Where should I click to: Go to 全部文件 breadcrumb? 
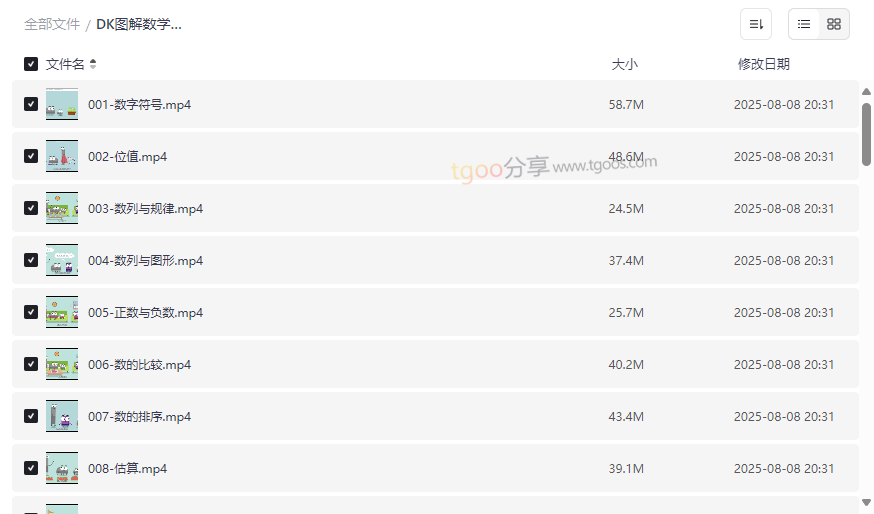click(52, 24)
